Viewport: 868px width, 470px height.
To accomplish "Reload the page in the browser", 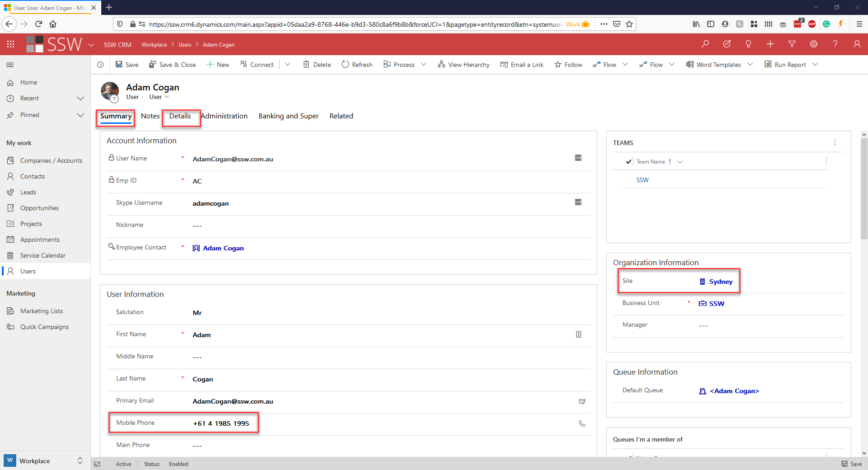I will (x=38, y=24).
